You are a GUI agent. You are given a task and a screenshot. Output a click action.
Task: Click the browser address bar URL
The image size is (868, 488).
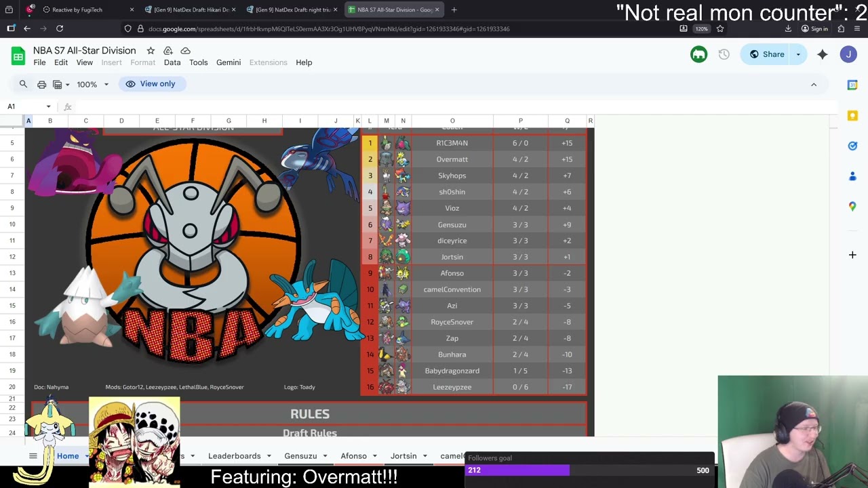click(x=329, y=28)
